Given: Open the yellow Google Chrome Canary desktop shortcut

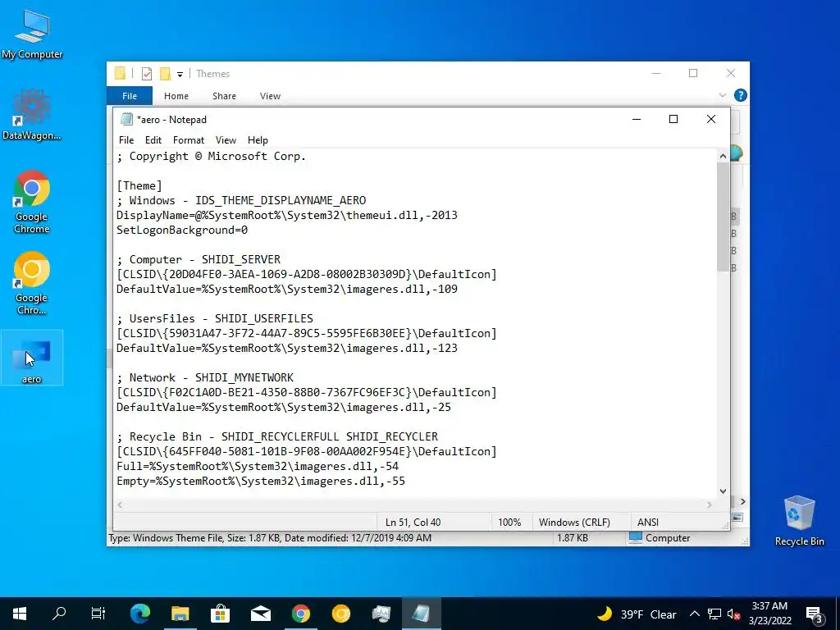Looking at the screenshot, I should coord(32,283).
